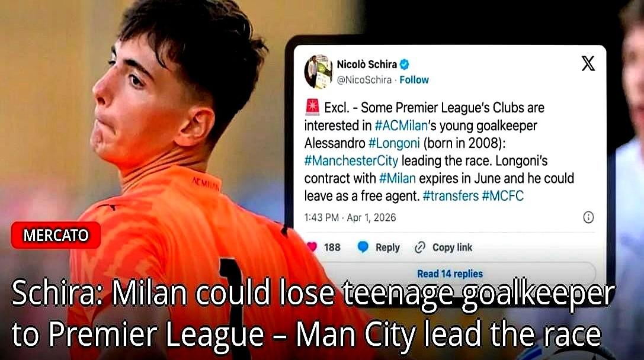Follow the NicoSchira account
Screen dimensions: 644x360
click(x=414, y=79)
